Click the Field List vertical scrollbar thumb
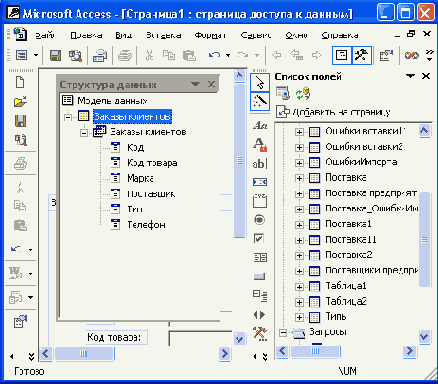Image resolution: width=438 pixels, height=384 pixels. click(424, 239)
